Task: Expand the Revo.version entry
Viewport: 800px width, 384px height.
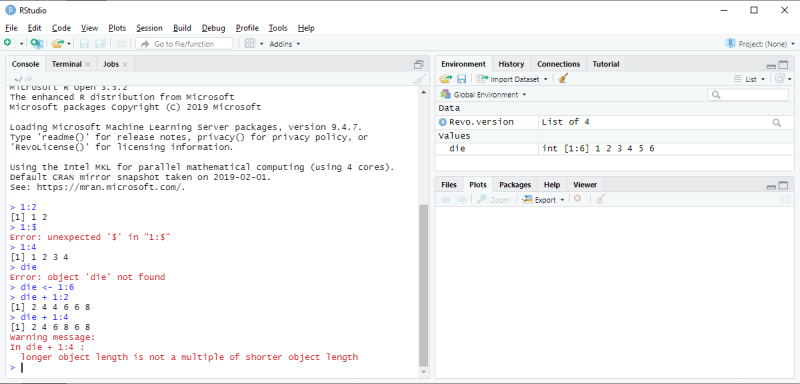Action: point(442,122)
